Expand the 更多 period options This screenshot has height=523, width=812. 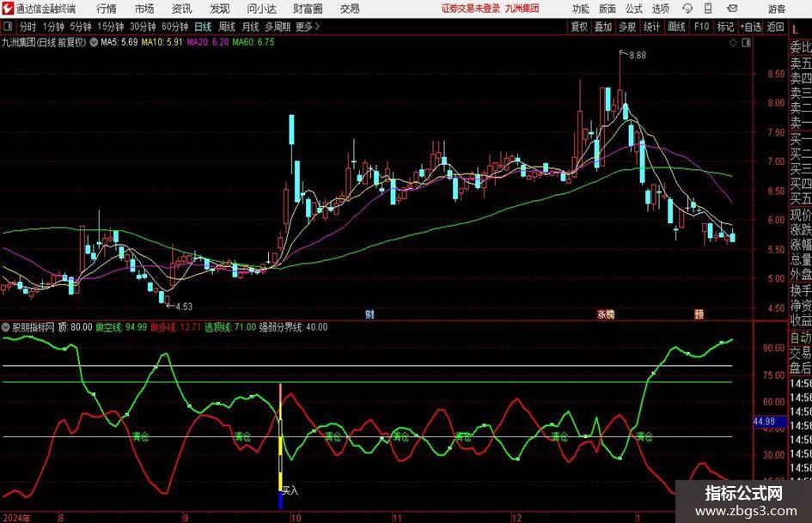[x=308, y=27]
